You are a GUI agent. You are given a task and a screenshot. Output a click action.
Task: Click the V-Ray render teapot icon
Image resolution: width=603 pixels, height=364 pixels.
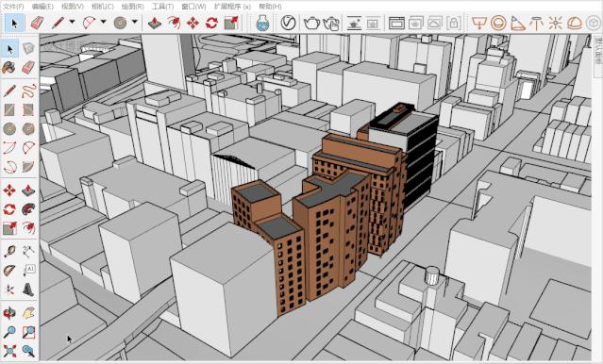click(311, 23)
